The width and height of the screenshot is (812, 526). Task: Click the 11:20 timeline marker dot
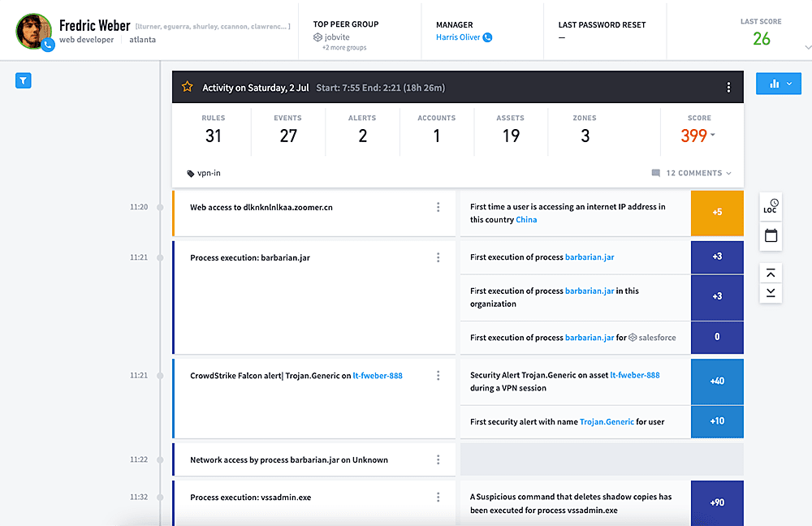160,207
